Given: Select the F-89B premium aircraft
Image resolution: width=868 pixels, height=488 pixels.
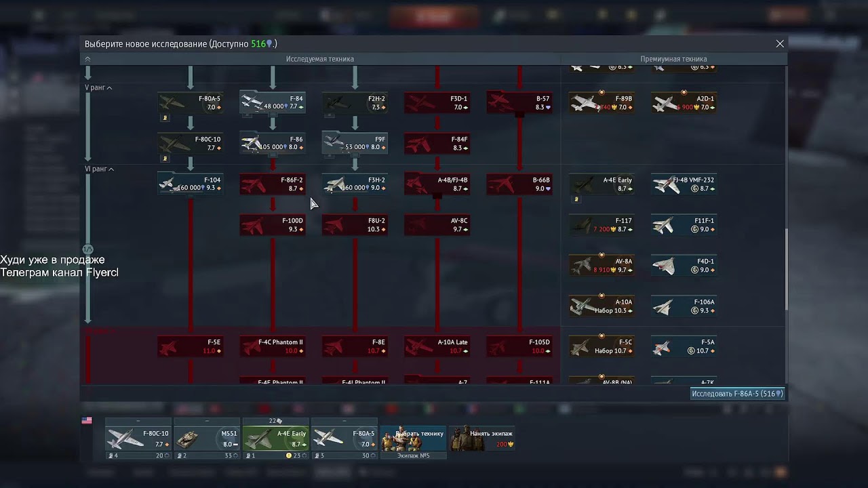Looking at the screenshot, I should click(x=601, y=103).
